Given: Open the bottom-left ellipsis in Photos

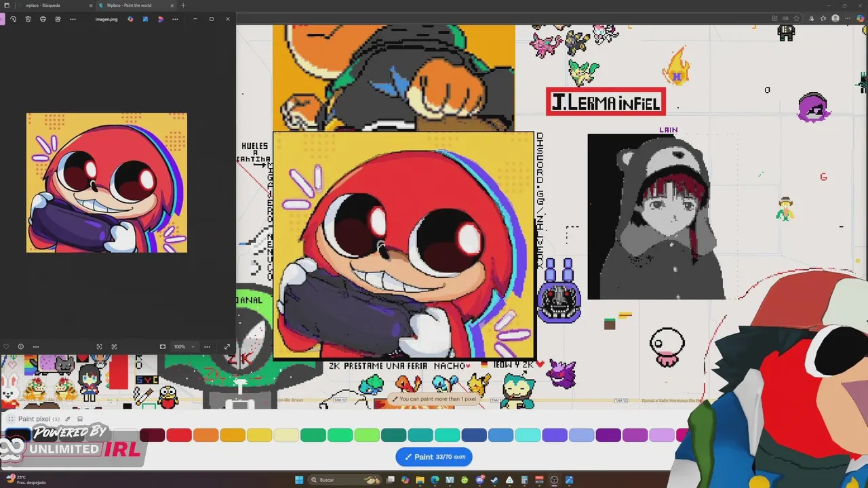Looking at the screenshot, I should point(36,346).
